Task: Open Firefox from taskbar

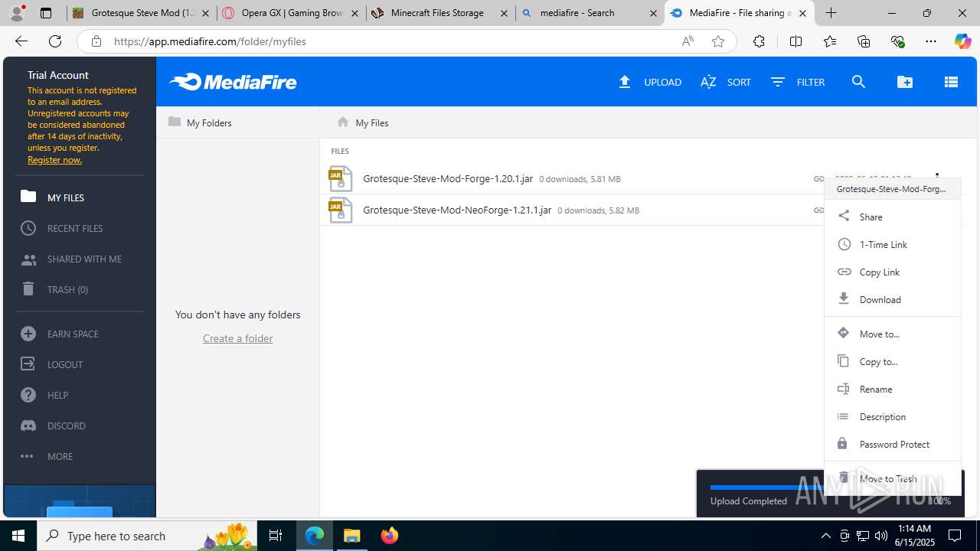Action: pos(390,536)
